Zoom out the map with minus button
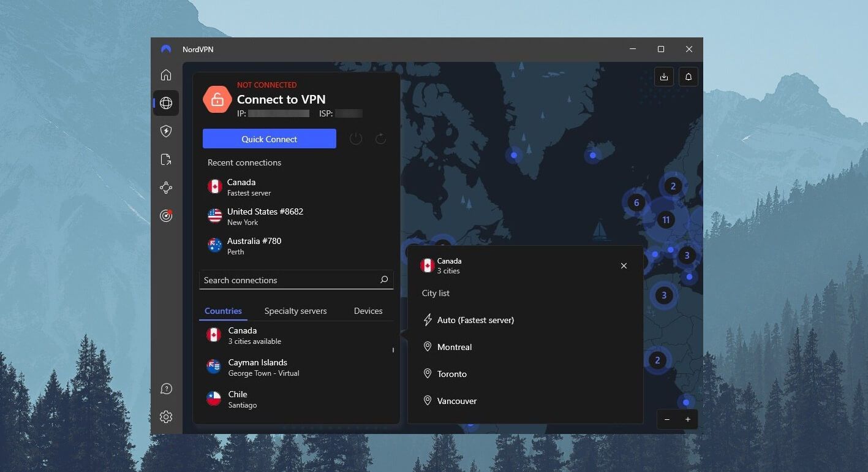 (667, 419)
